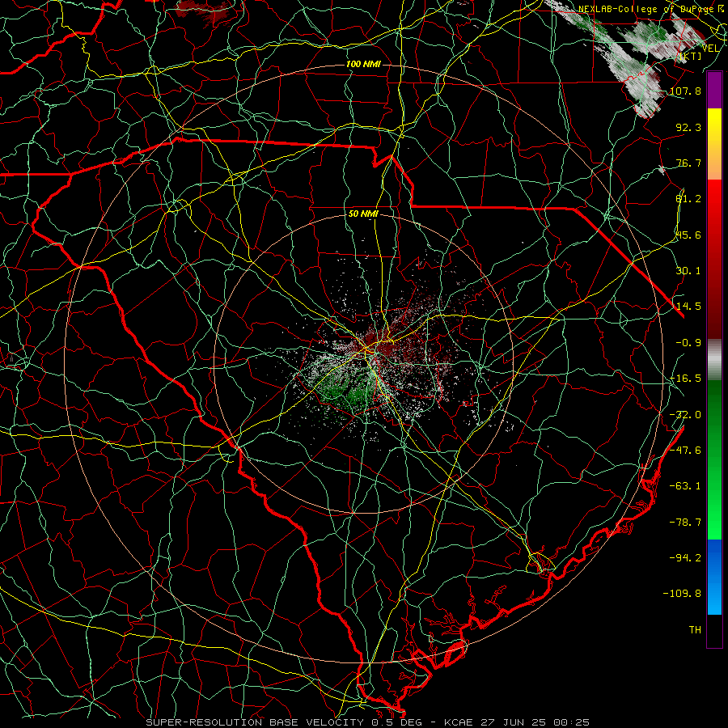Pick the green inbound segment of the color bar
Screen dimensions: 728x728
point(714,459)
